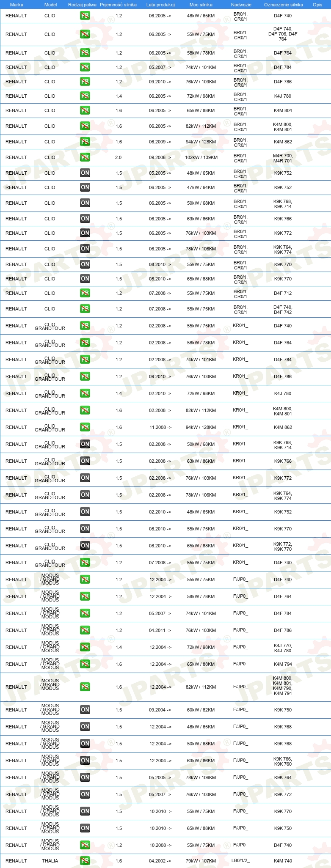Click the Rodzaj paliwa column header

[82, 5]
